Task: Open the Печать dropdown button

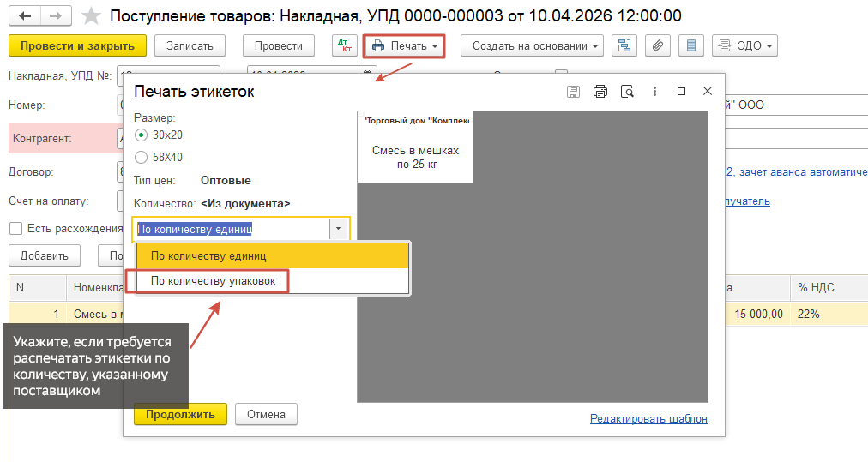Action: (404, 46)
